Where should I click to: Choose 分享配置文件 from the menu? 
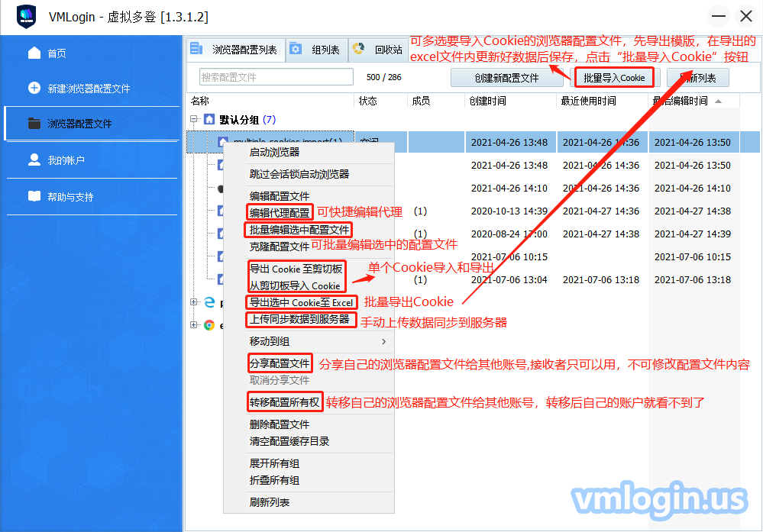coord(280,363)
